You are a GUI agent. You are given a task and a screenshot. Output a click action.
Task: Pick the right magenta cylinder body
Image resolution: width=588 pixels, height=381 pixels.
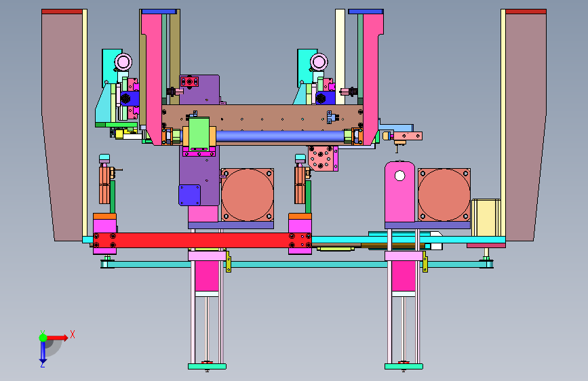pos(404,276)
